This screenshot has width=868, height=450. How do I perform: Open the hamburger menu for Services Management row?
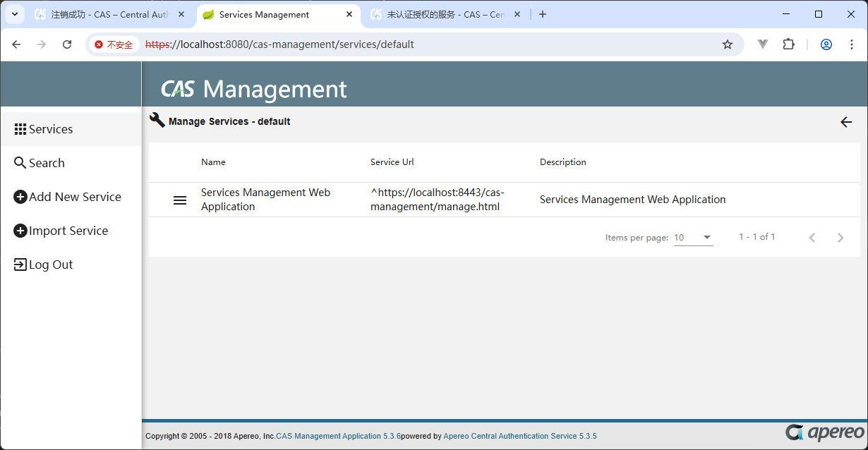pyautogui.click(x=180, y=200)
